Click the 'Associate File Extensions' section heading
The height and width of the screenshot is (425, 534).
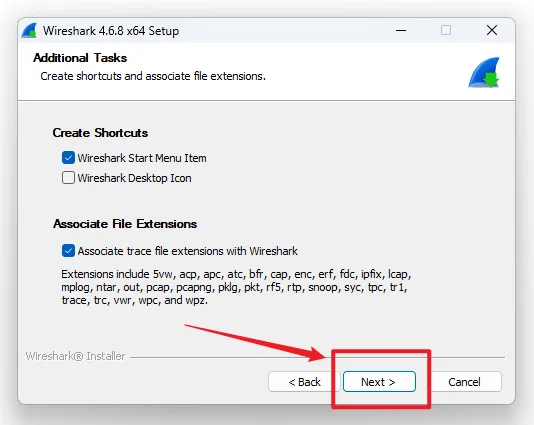[x=125, y=224]
